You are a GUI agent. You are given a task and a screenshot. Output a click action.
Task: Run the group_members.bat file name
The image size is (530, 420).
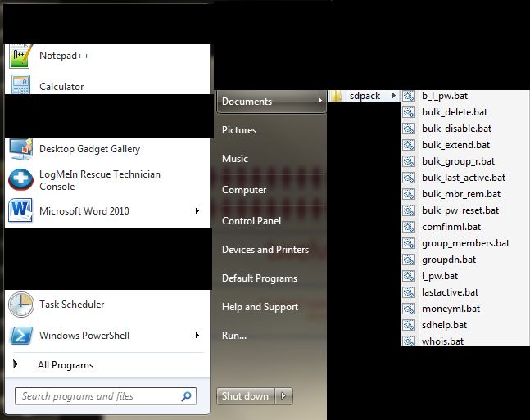pyautogui.click(x=465, y=243)
